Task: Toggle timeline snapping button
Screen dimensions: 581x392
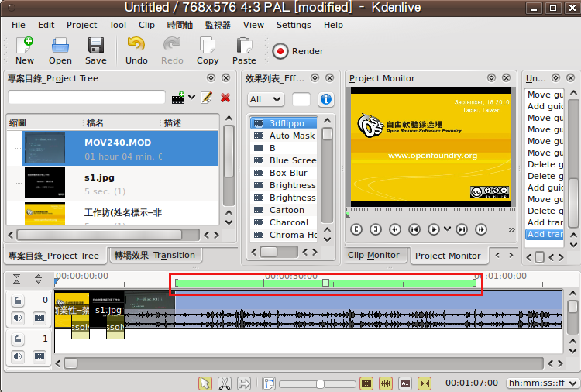Action: [x=425, y=383]
